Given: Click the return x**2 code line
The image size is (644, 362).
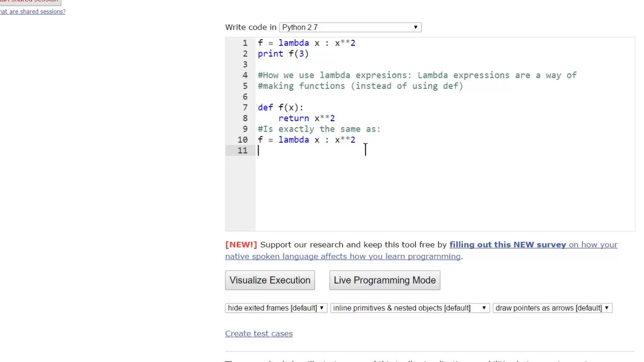Looking at the screenshot, I should [x=306, y=118].
